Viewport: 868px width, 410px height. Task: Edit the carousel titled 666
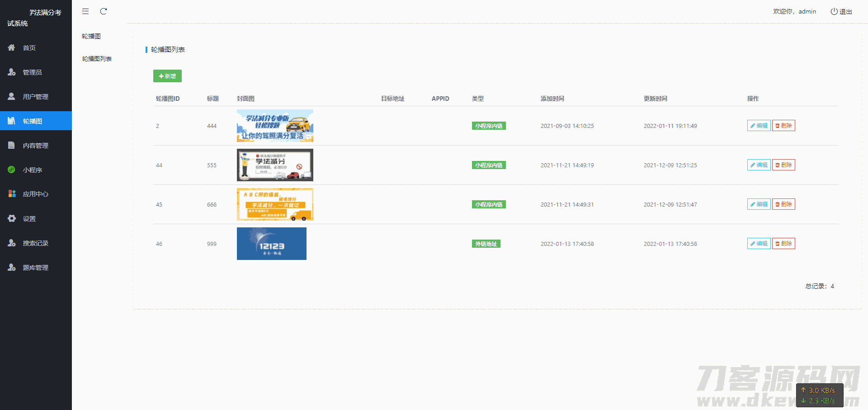point(759,204)
